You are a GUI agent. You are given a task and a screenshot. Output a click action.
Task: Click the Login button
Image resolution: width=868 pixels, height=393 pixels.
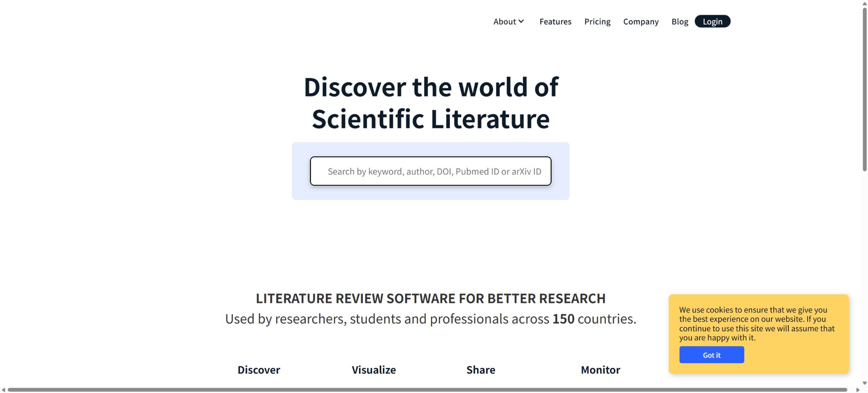[x=712, y=22]
